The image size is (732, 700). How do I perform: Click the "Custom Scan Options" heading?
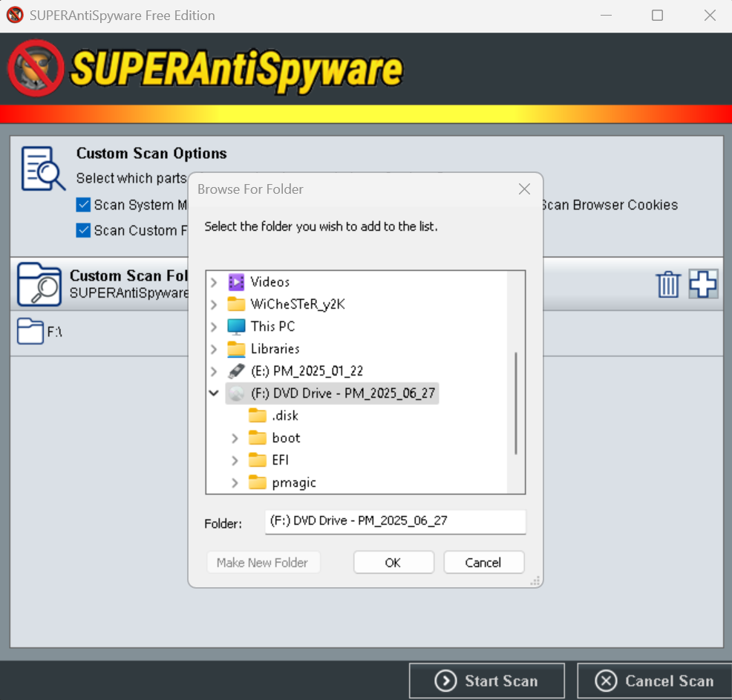tap(151, 153)
